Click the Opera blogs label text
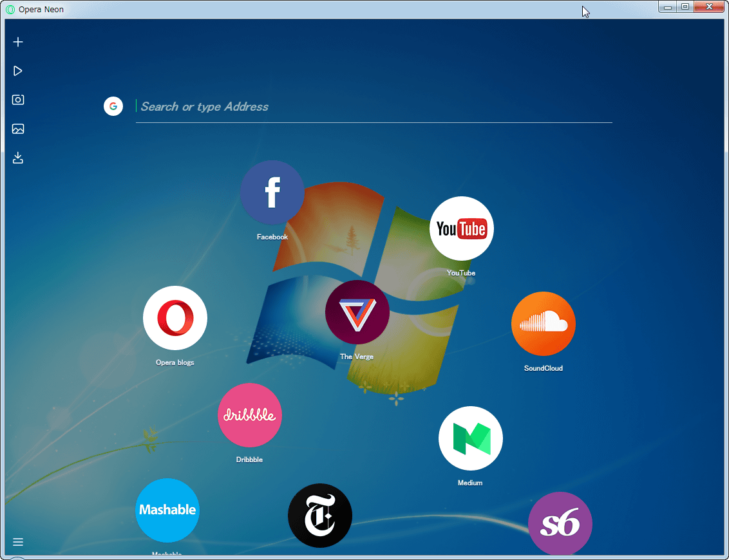 (x=175, y=362)
